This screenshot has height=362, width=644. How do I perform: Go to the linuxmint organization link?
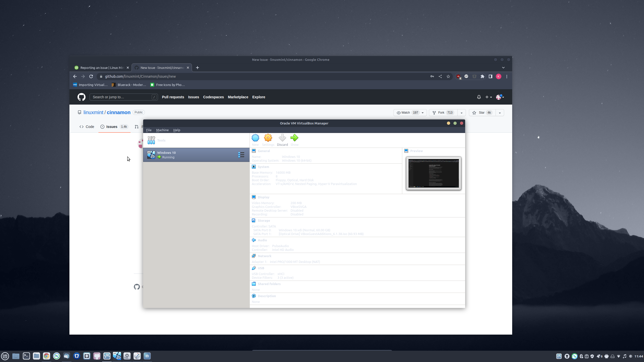pyautogui.click(x=93, y=112)
